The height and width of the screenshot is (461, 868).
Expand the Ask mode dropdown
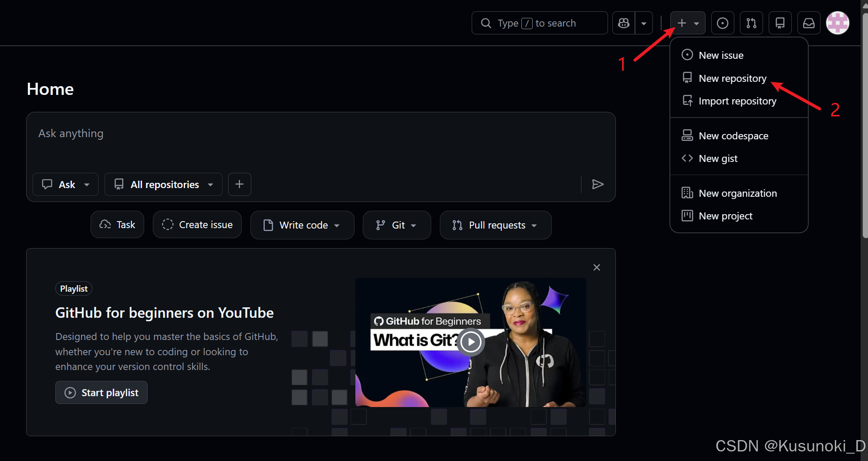[x=65, y=185]
